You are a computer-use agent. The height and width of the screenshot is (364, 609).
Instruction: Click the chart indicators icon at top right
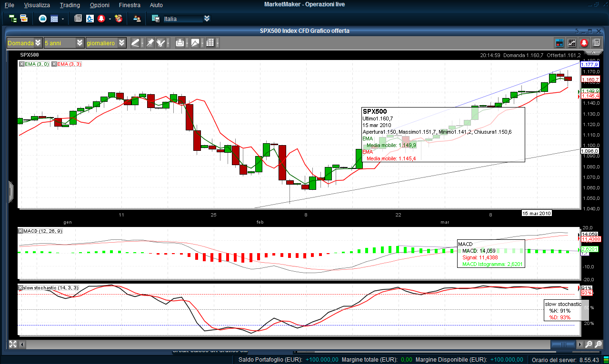tap(572, 43)
